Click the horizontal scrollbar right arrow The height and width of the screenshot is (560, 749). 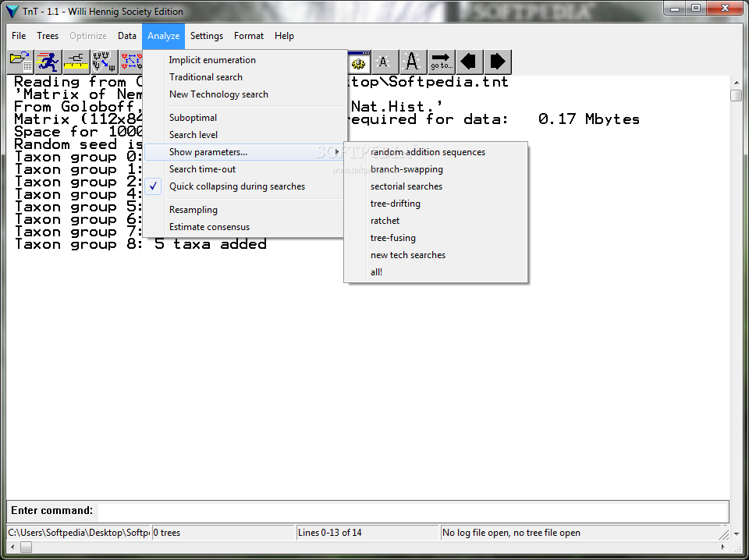tap(724, 547)
